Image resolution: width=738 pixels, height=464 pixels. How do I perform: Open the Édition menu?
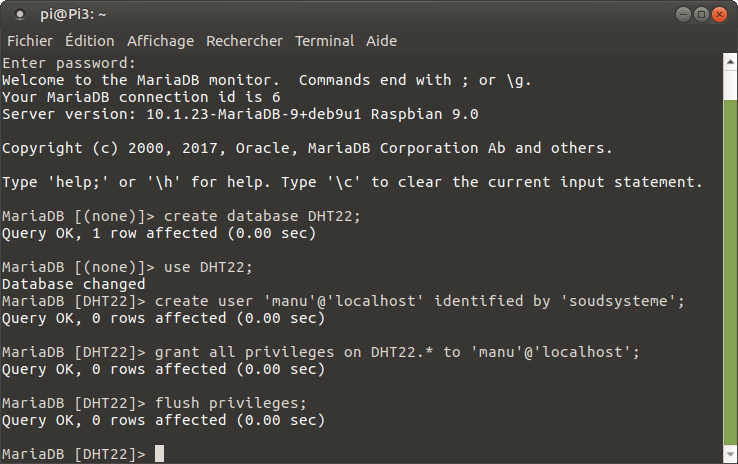pos(90,41)
